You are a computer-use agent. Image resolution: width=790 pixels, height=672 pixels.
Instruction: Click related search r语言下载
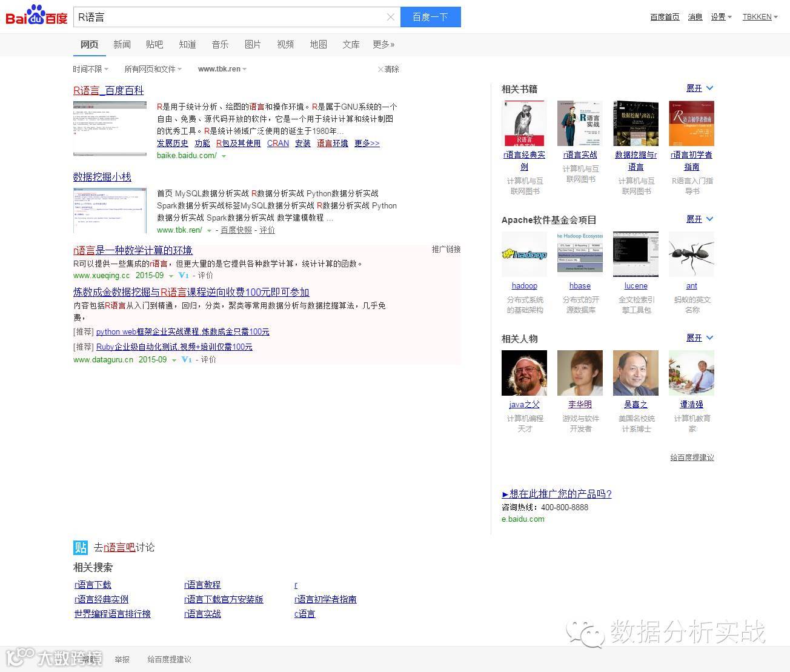click(x=93, y=585)
